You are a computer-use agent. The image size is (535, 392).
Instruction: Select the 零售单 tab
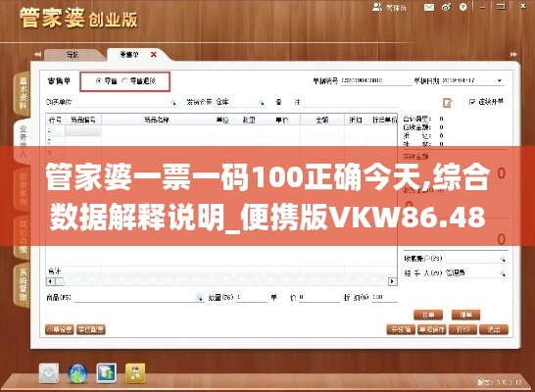click(x=129, y=55)
